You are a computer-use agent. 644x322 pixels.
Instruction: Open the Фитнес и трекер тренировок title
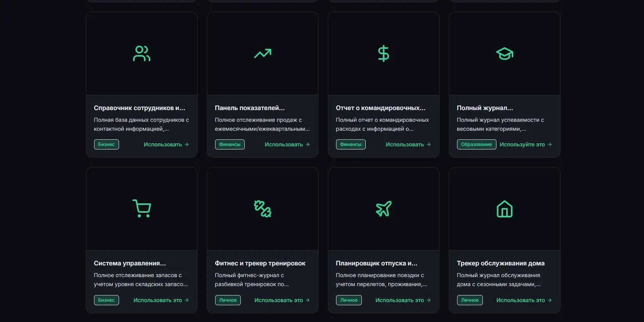click(260, 263)
